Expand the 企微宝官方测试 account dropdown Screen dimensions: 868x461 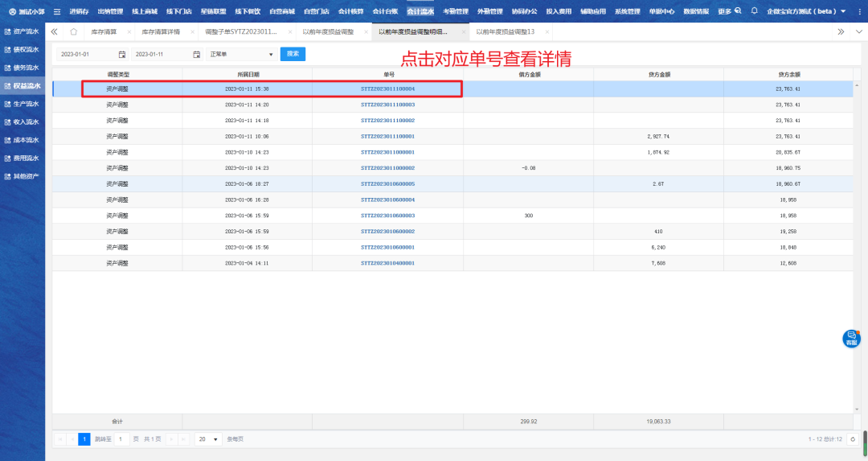point(841,11)
